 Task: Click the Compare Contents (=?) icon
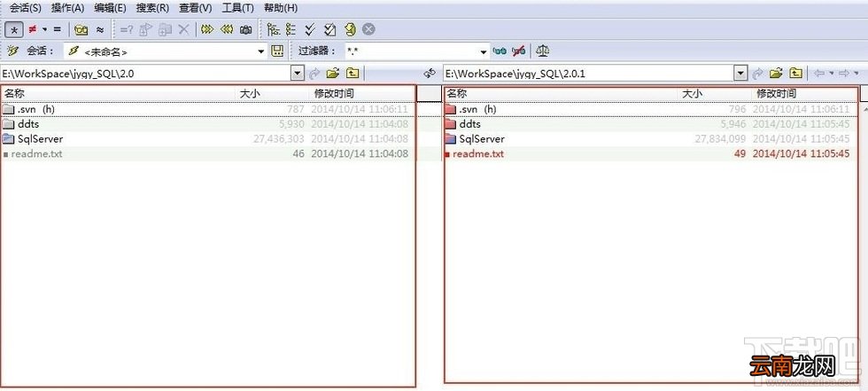tap(126, 29)
